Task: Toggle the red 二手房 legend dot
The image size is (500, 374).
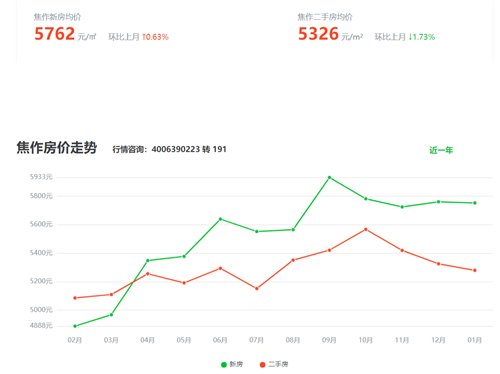Action: point(262,365)
